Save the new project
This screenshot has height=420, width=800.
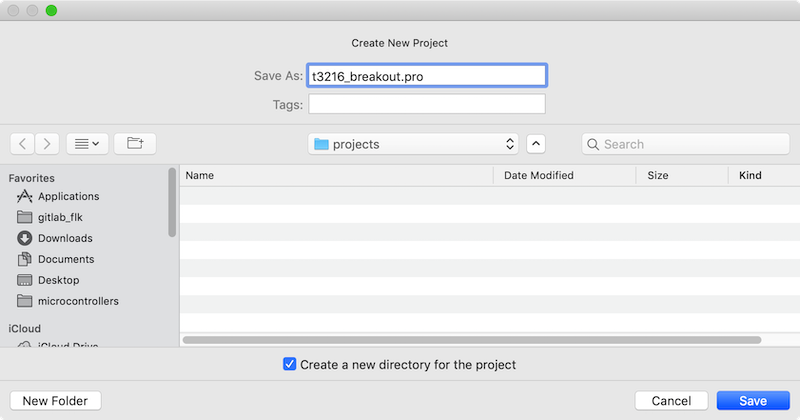(753, 401)
